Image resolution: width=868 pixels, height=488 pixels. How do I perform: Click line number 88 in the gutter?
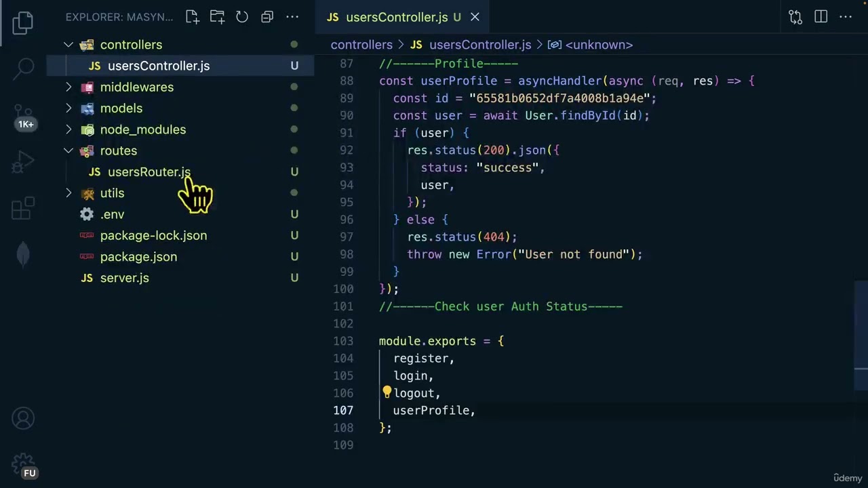tap(346, 81)
